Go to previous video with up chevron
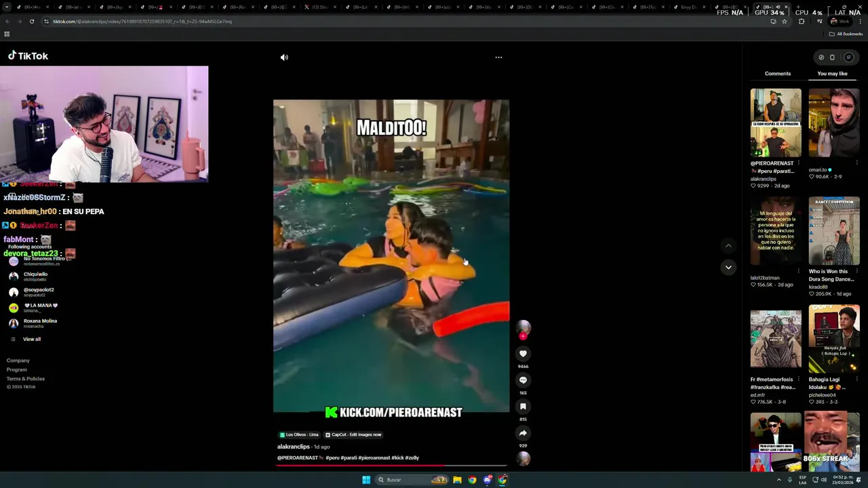This screenshot has height=488, width=868. click(728, 246)
